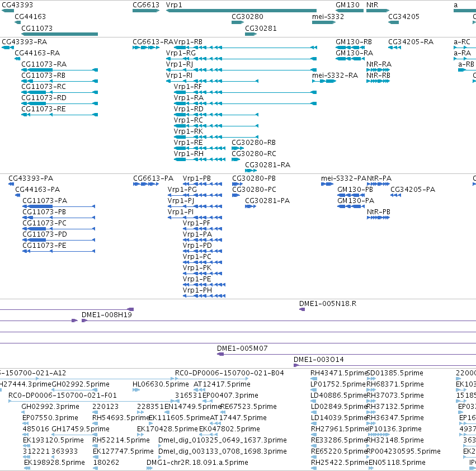Select transcript label 'mei-S332-RA'
476x471 pixels.
point(335,76)
